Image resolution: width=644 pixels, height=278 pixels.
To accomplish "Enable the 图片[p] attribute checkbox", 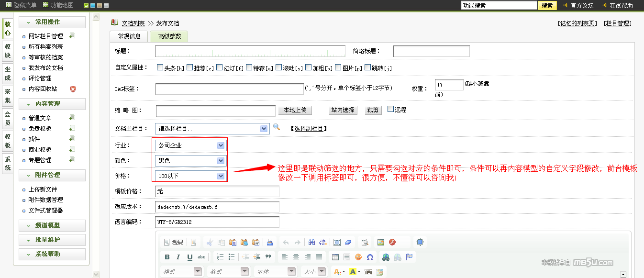I will [338, 67].
